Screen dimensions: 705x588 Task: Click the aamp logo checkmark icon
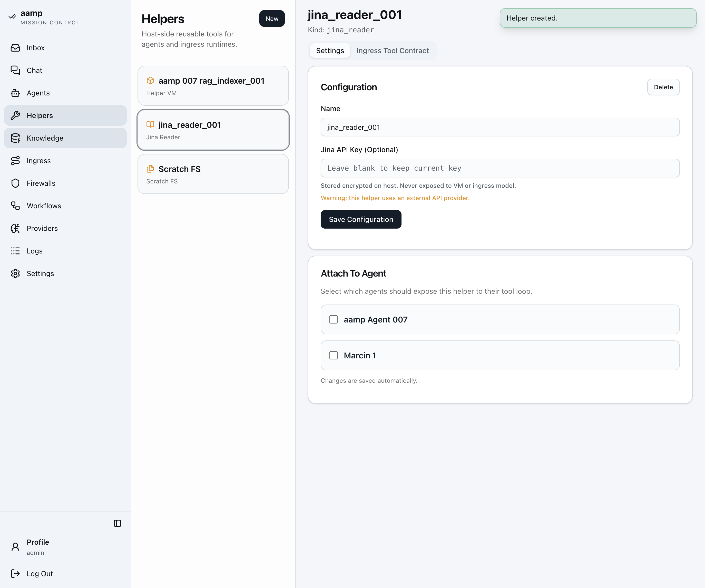pos(12,16)
